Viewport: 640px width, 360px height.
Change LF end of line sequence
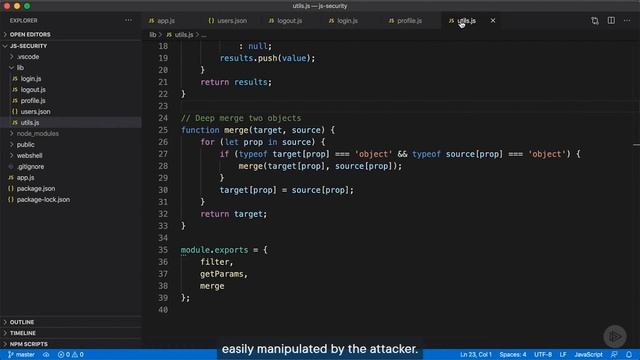(563, 354)
